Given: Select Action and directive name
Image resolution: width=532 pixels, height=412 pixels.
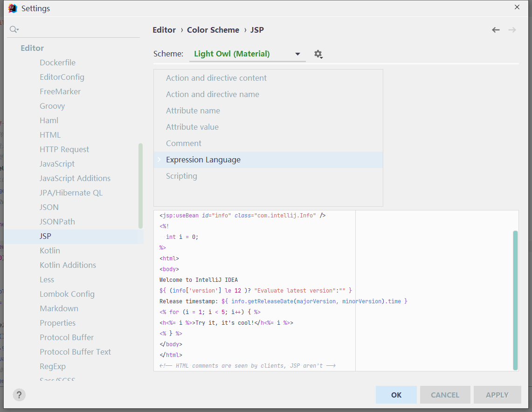Looking at the screenshot, I should 213,94.
